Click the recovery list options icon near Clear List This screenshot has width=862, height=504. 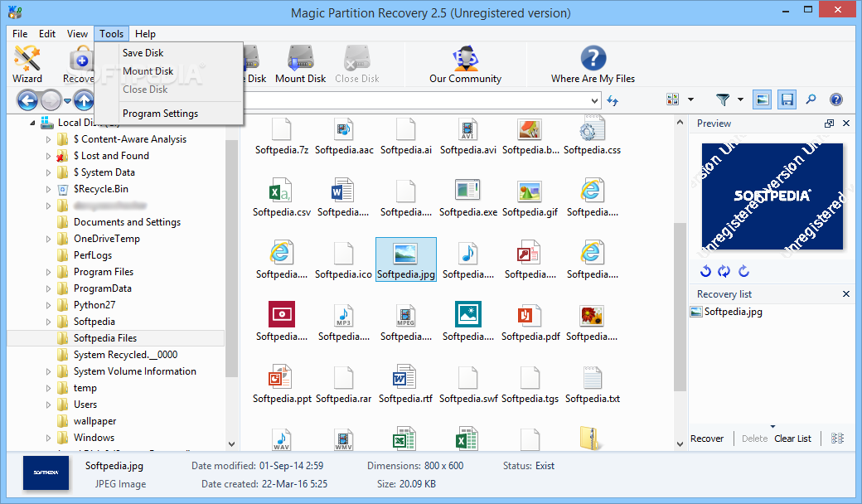pyautogui.click(x=837, y=438)
